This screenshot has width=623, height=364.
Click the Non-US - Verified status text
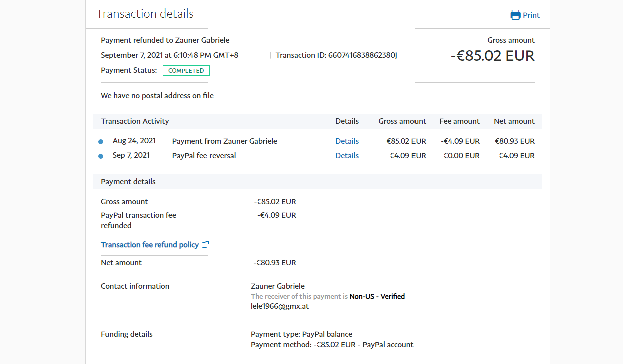point(377,296)
